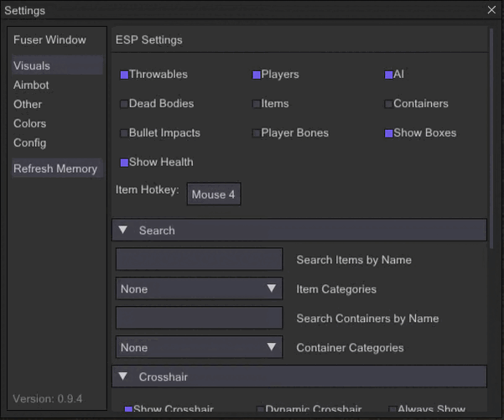504x420 pixels.
Task: Collapse the Crosshair section triangle
Action: click(123, 376)
